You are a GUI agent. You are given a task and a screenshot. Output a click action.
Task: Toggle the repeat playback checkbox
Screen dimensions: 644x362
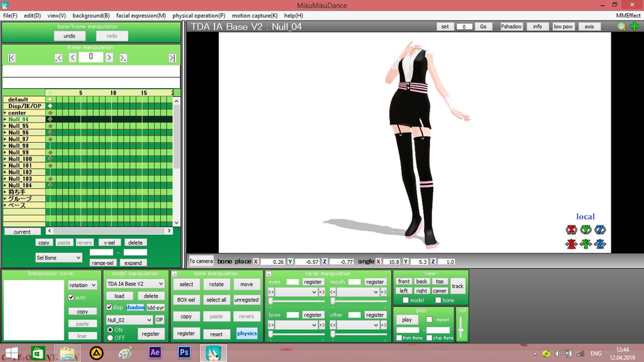click(429, 320)
